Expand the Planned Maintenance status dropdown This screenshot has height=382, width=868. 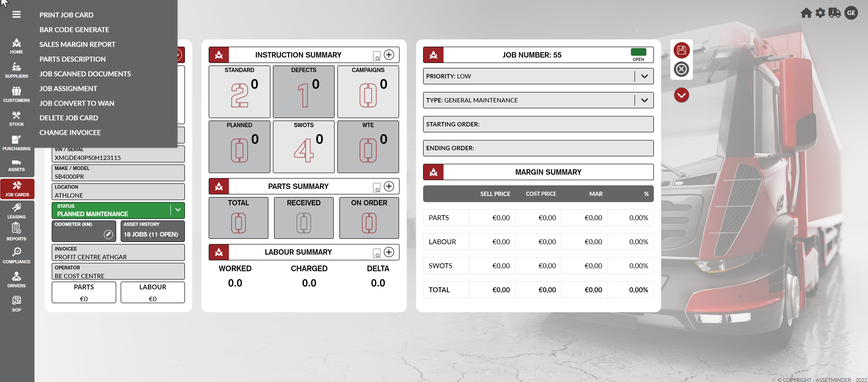click(x=178, y=210)
